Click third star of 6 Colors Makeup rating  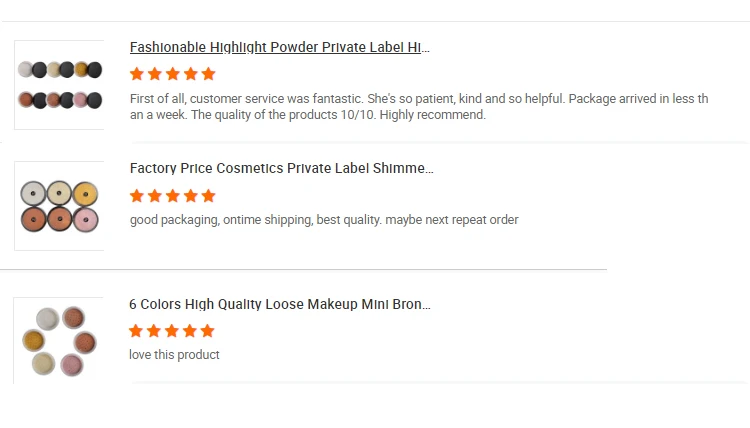click(173, 331)
